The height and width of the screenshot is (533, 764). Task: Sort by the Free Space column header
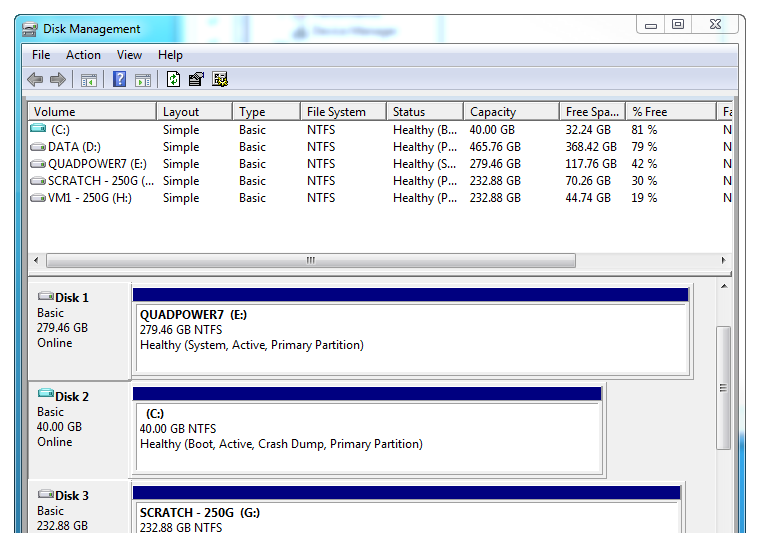(592, 112)
